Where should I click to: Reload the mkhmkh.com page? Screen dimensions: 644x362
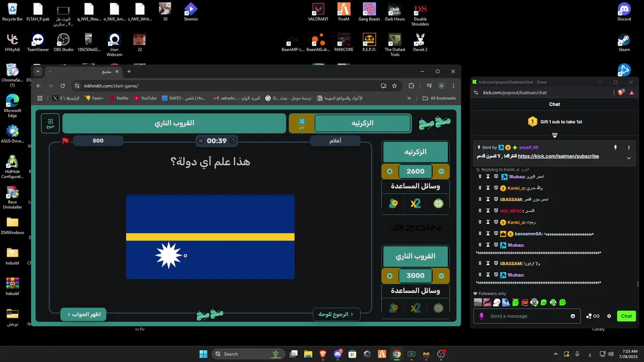pos(62,85)
